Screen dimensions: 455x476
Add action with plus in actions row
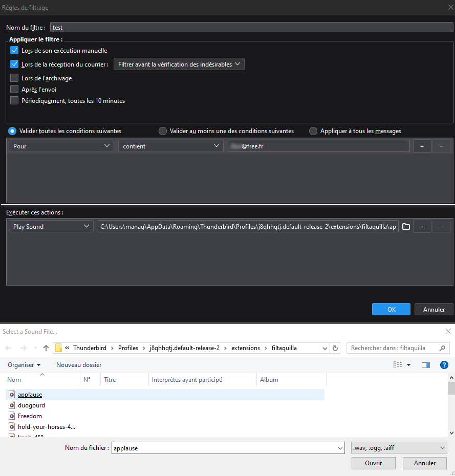[x=422, y=227]
